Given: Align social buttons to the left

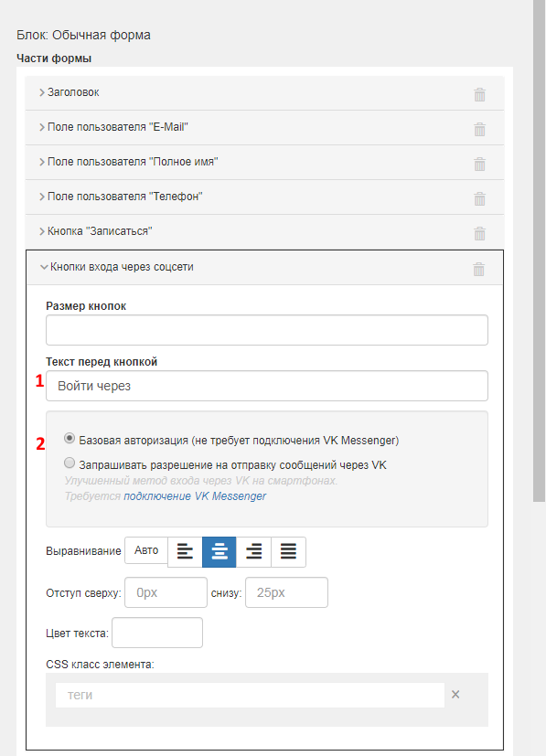Looking at the screenshot, I should (186, 551).
